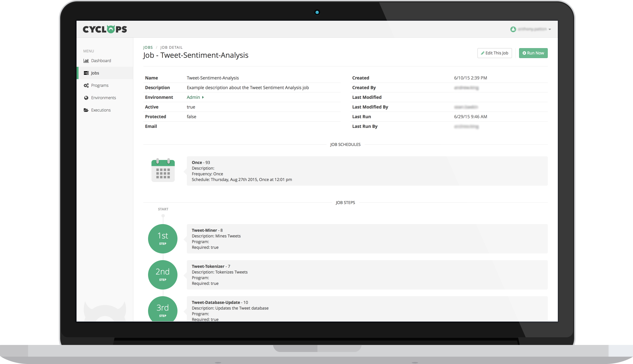Click the green calendar icon under Job Schedules

point(163,171)
